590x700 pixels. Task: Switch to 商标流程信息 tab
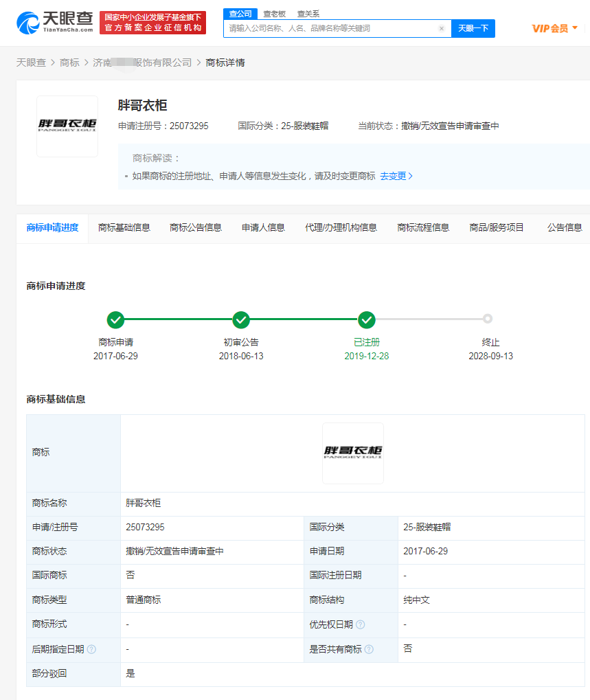423,227
